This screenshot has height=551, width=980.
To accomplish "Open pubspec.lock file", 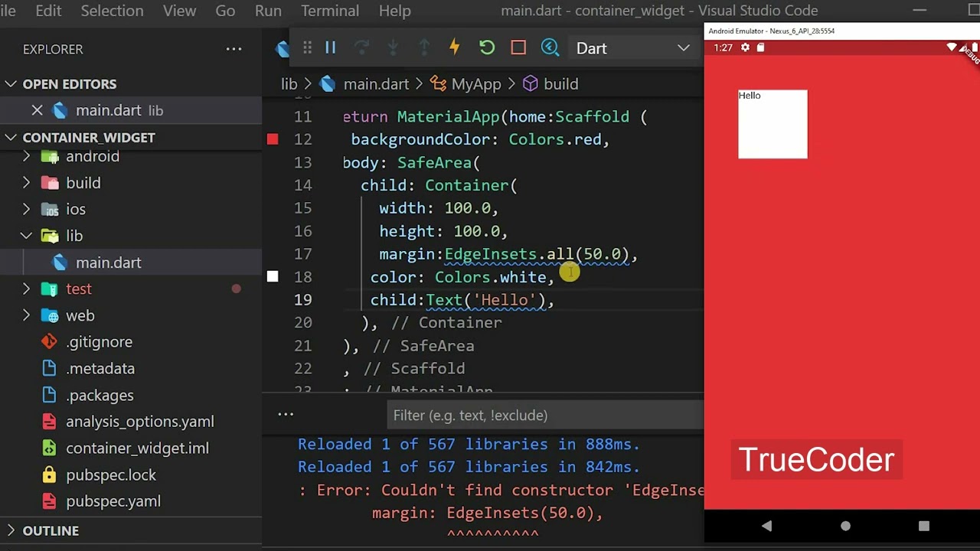I will 111,474.
